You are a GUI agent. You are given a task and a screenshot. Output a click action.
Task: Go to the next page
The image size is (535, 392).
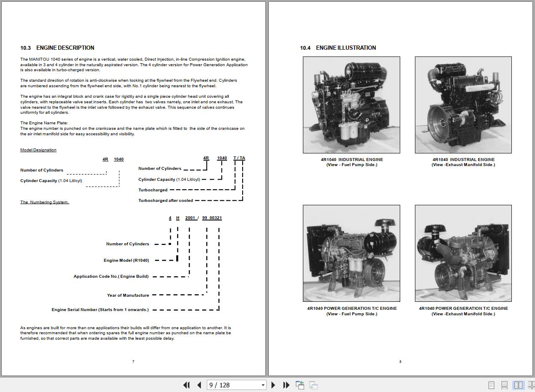[x=273, y=385]
